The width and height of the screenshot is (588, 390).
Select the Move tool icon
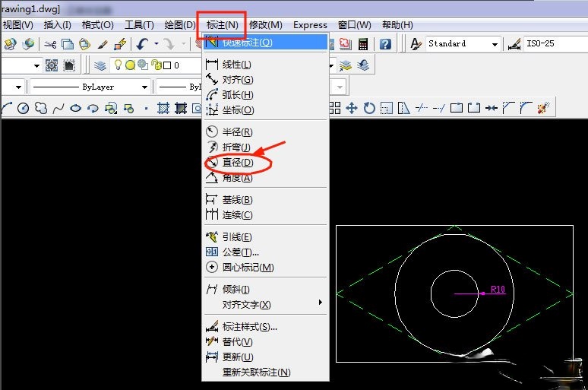click(352, 108)
